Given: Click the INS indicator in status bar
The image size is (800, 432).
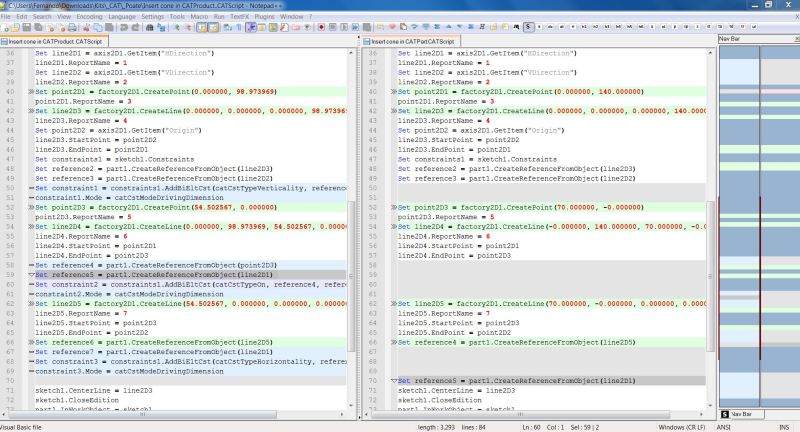Looking at the screenshot, I should (784, 427).
